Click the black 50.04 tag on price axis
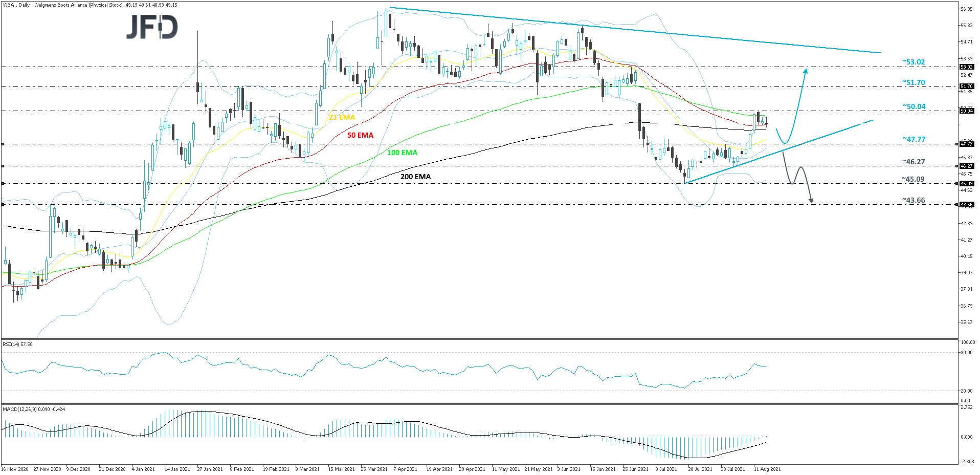 (967, 111)
